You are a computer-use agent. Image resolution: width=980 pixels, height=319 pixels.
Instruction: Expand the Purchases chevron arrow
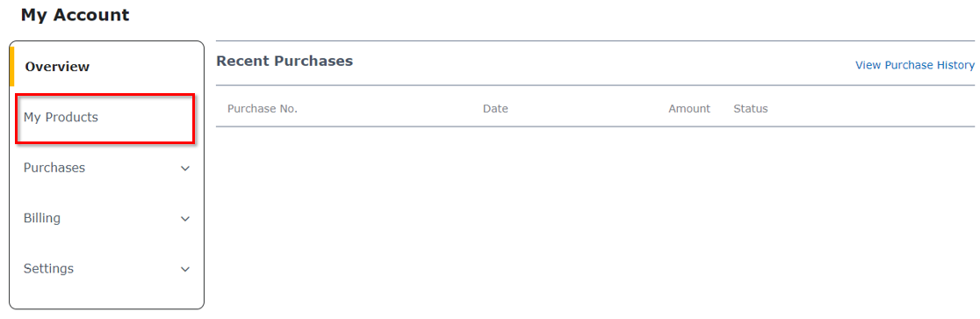point(185,168)
